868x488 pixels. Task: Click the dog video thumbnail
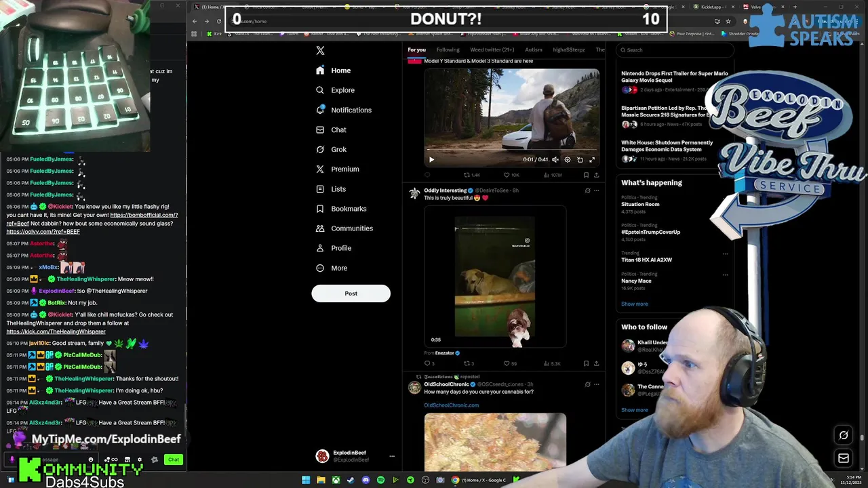coord(495,277)
